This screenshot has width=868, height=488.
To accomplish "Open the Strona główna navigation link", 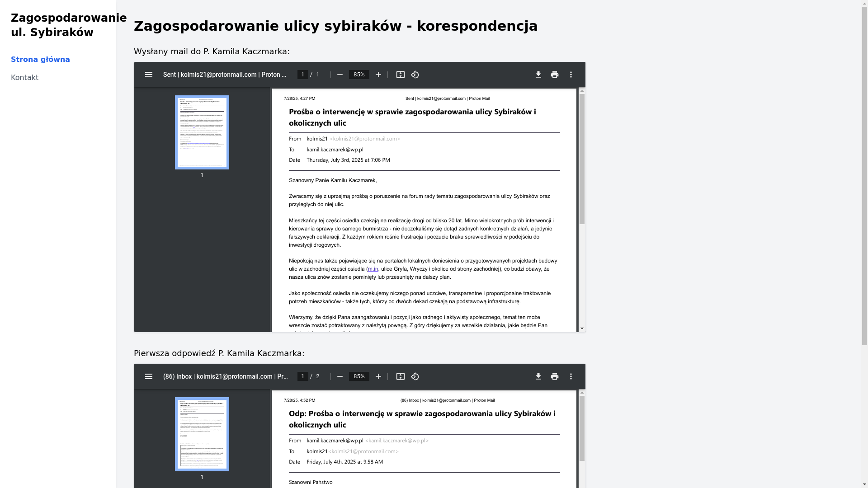I will [40, 60].
